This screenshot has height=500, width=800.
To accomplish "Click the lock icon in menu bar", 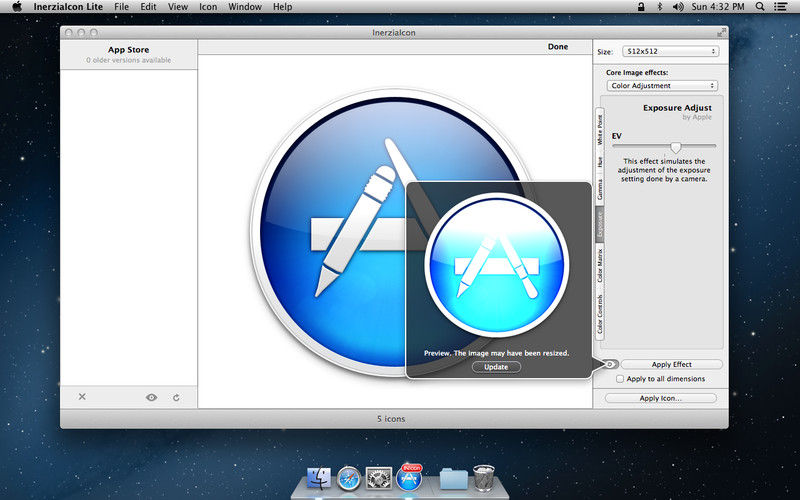I will (641, 7).
